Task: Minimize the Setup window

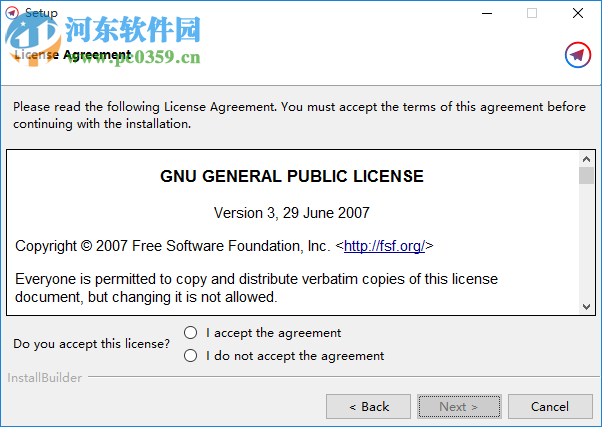Action: (486, 13)
